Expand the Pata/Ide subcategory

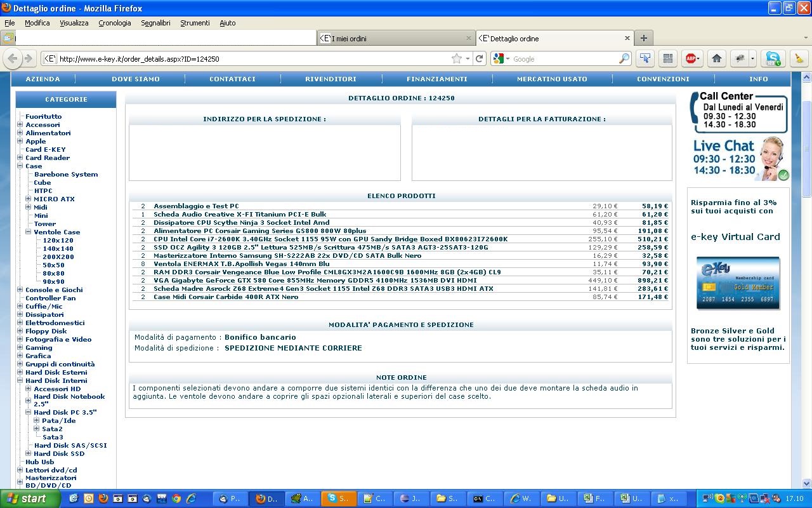pos(36,420)
